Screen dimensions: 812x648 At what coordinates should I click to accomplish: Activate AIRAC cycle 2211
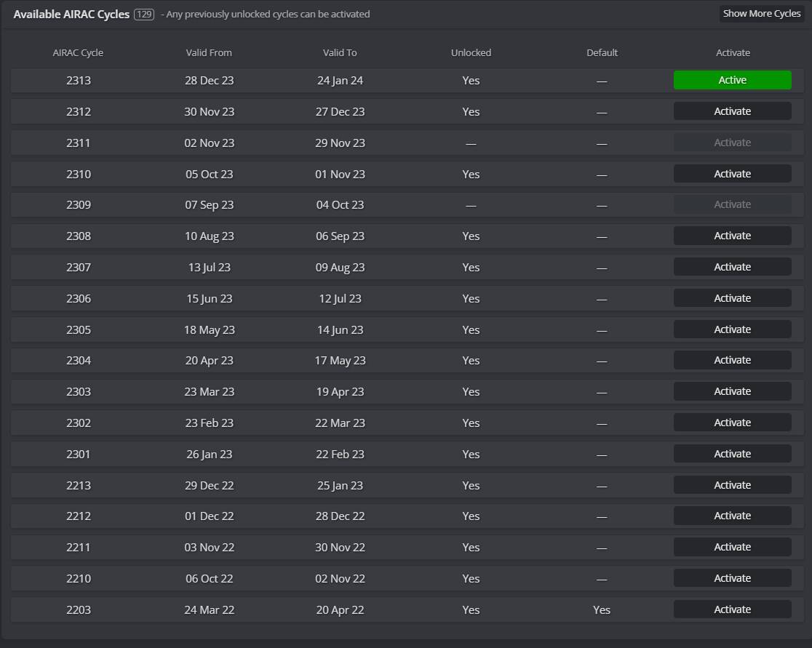tap(732, 547)
